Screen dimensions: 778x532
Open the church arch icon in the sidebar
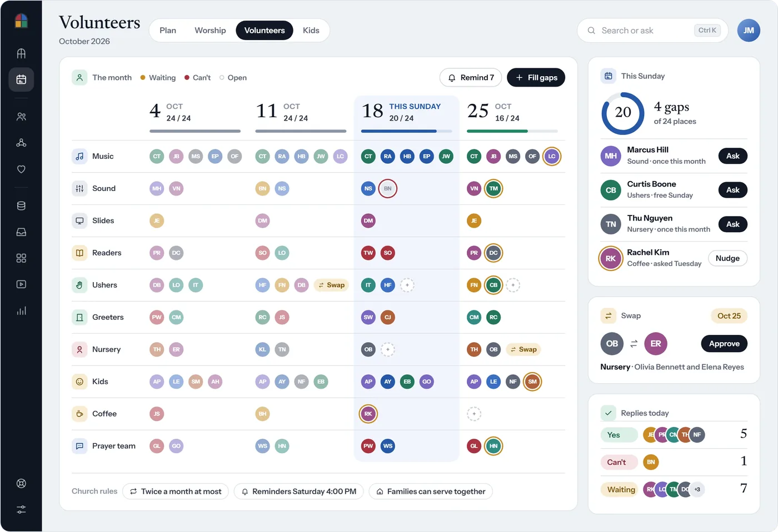pos(21,53)
